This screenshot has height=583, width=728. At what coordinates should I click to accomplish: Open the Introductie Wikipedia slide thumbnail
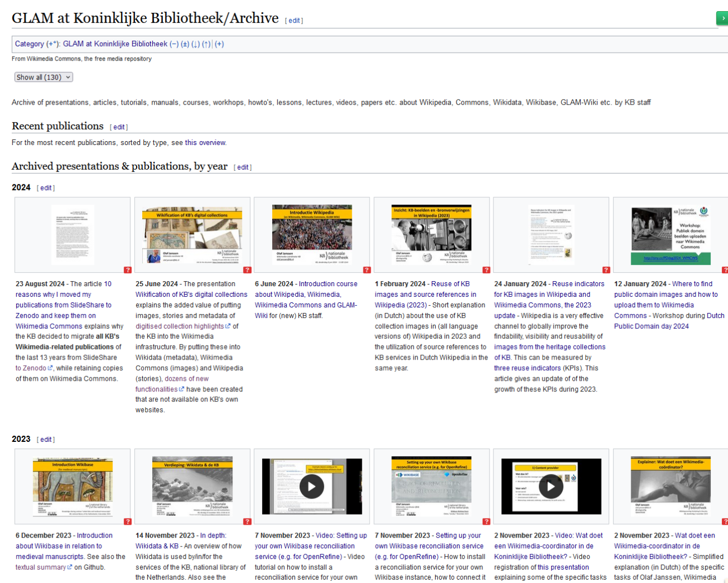[x=312, y=235]
